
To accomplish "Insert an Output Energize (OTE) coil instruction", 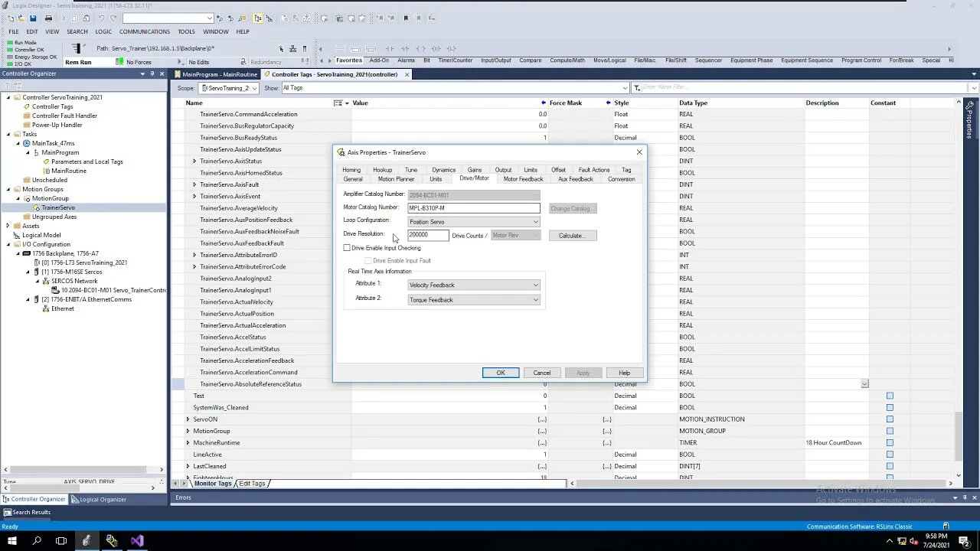I will pyautogui.click(x=420, y=49).
